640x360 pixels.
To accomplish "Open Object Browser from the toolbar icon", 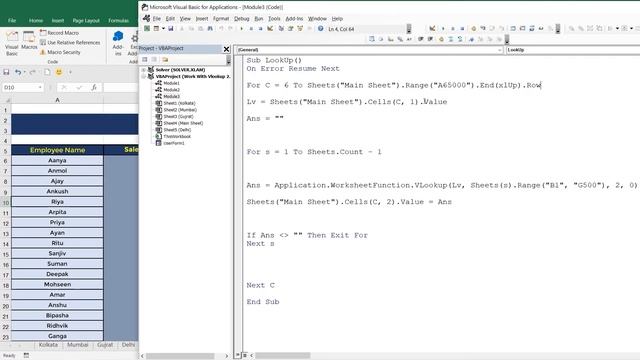I will (x=300, y=29).
